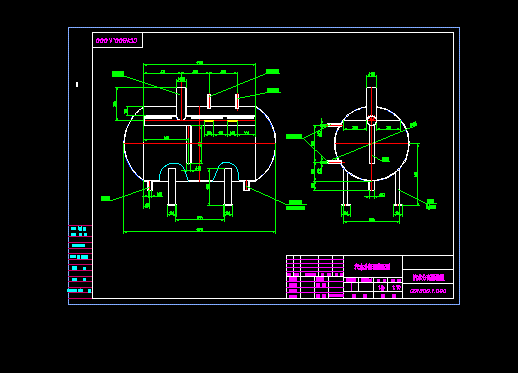The width and height of the screenshot is (518, 373).
Task: Click the upside-down magenta drawing number box
Action: point(117,40)
